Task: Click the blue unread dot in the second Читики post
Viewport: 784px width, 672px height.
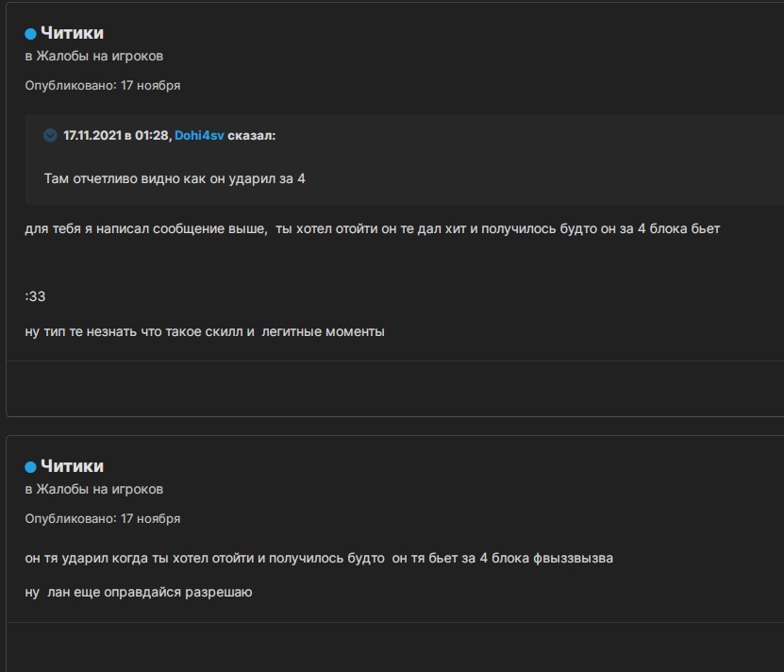Action: [30, 467]
